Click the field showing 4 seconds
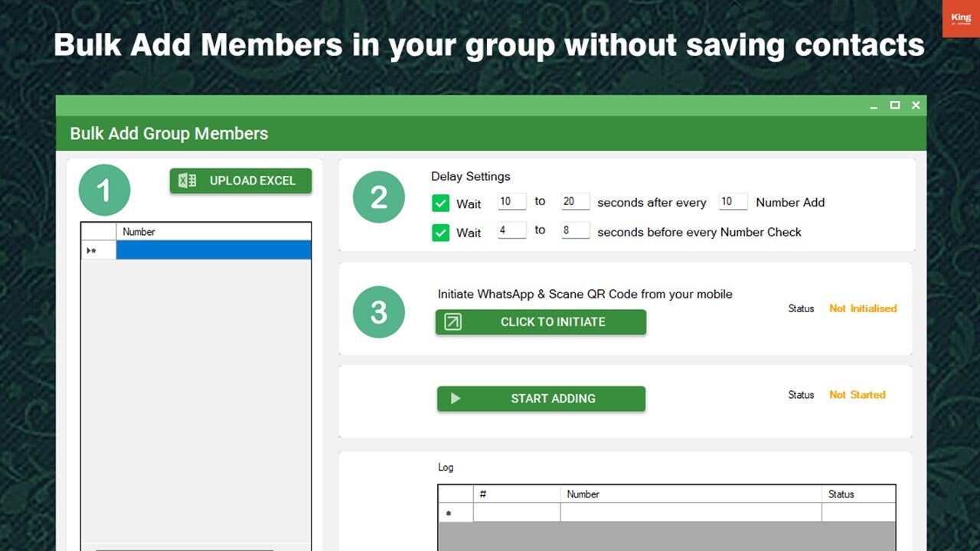Image resolution: width=980 pixels, height=551 pixels. tap(511, 230)
